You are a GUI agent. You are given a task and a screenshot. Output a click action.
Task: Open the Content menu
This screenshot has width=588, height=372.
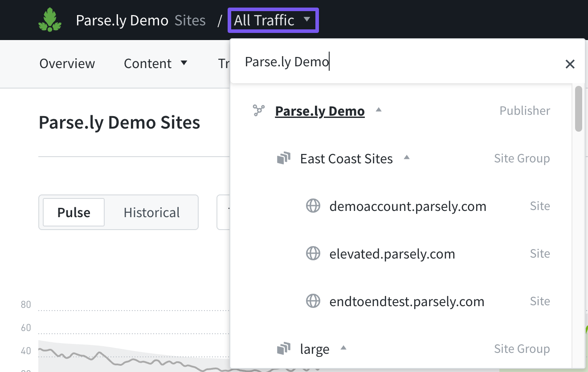click(x=155, y=64)
